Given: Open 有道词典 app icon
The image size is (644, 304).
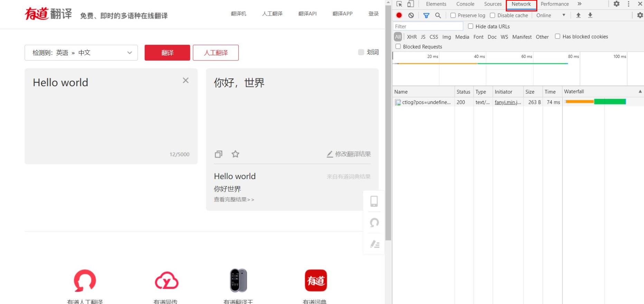Looking at the screenshot, I should [x=316, y=281].
